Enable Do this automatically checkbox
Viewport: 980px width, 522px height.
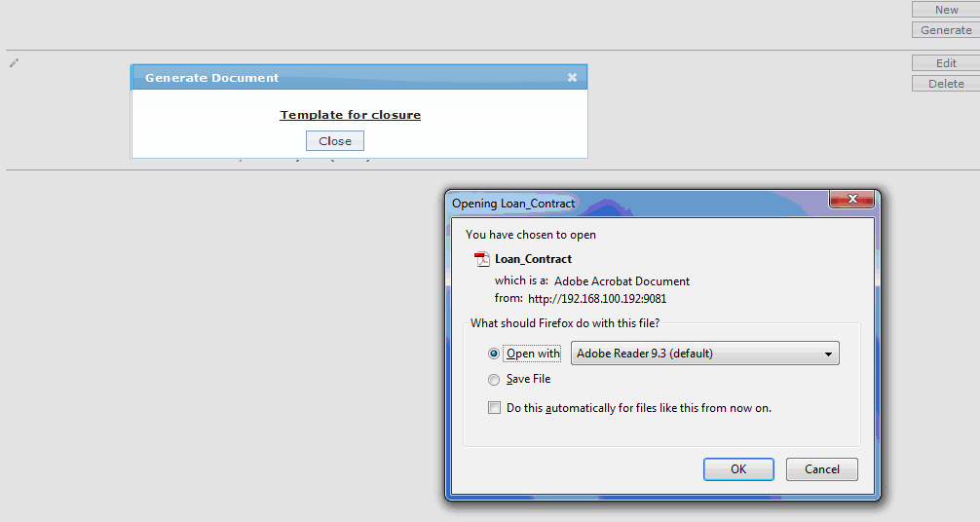coord(495,408)
